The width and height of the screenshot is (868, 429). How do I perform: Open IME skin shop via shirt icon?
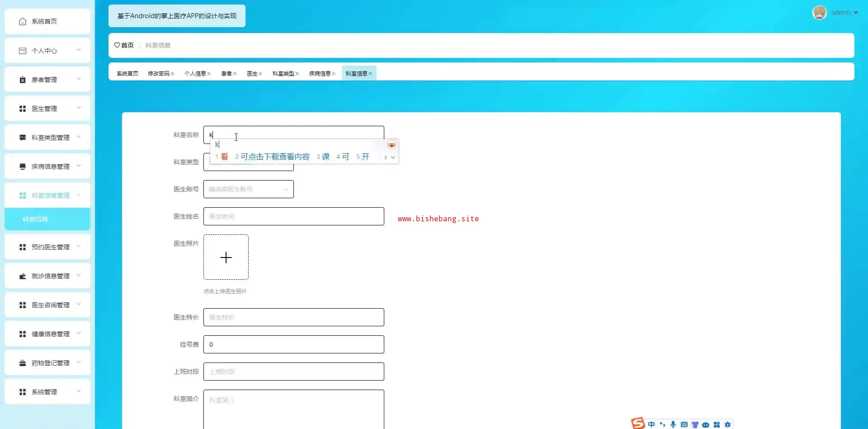[695, 424]
